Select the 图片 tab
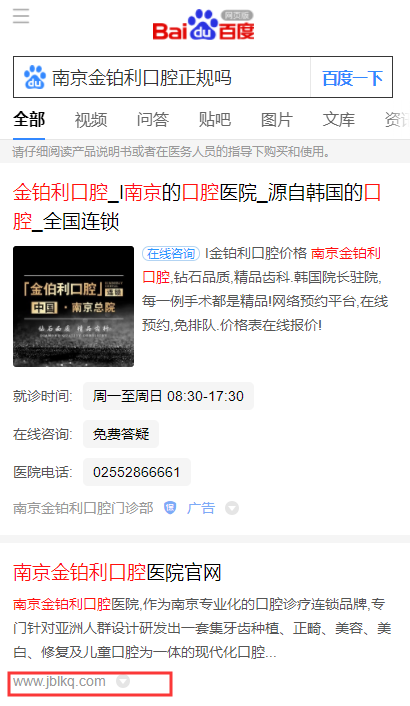The height and width of the screenshot is (706, 410). (x=277, y=120)
